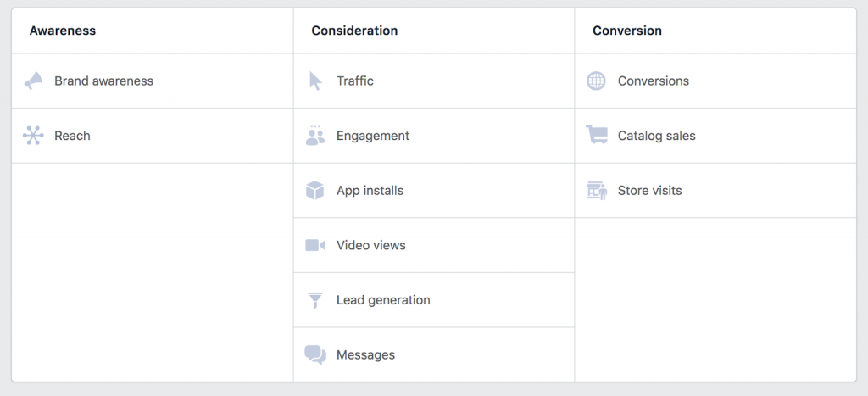Select the Conversions objective label

(653, 81)
